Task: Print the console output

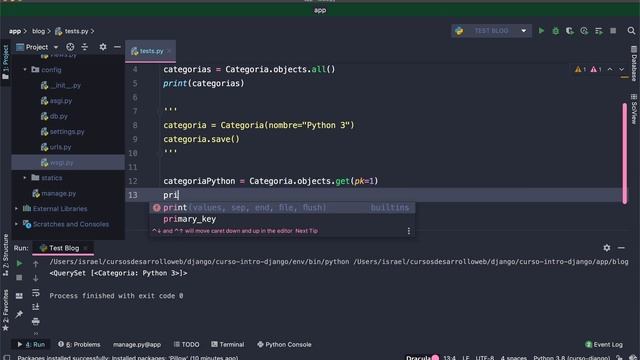Action: click(36, 321)
